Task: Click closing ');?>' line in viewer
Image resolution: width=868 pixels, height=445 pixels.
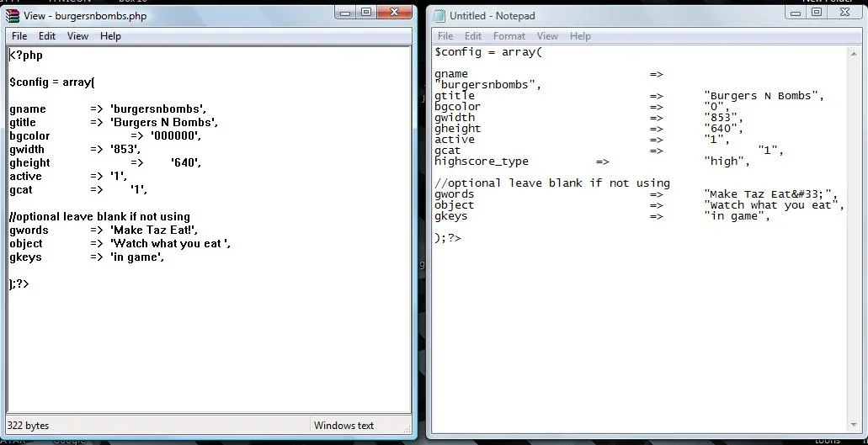Action: (19, 284)
